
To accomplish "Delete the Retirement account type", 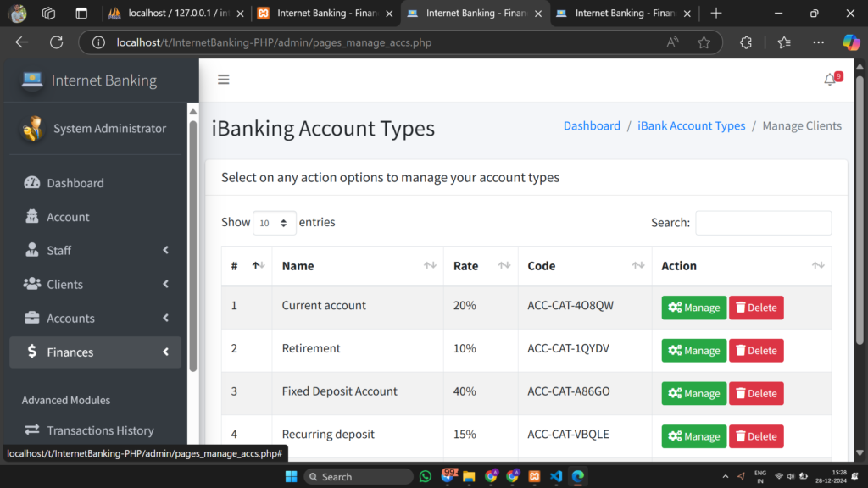I will point(756,350).
